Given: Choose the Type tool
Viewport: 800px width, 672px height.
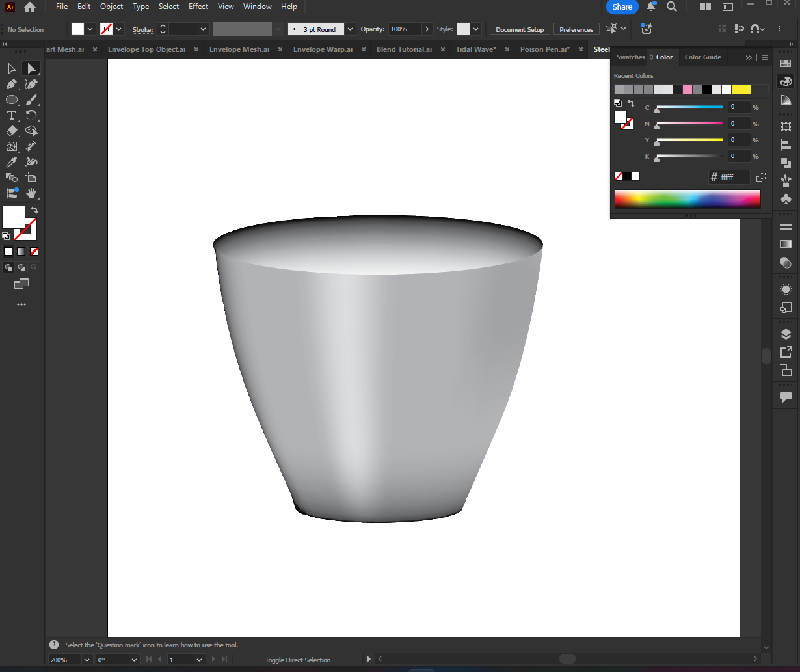Looking at the screenshot, I should click(x=11, y=116).
